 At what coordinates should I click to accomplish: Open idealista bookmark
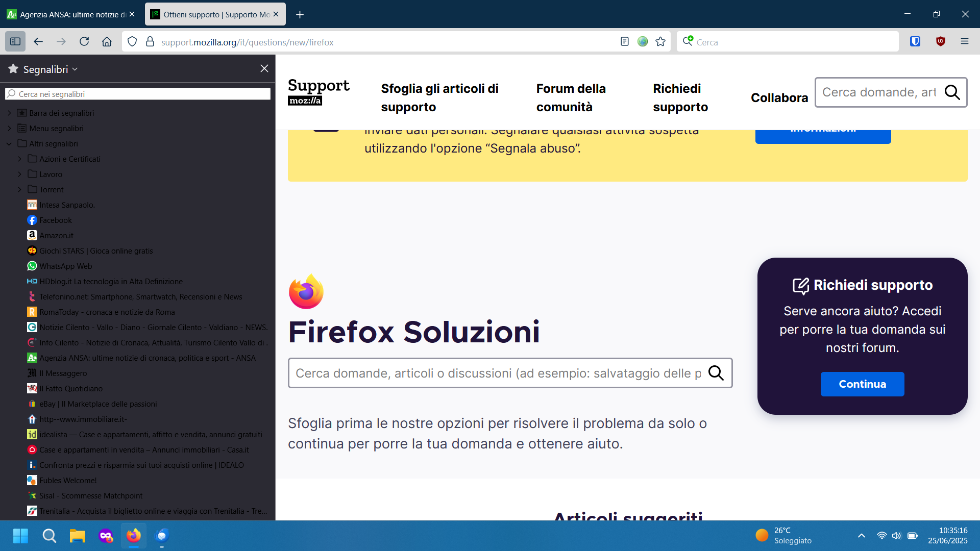(145, 435)
